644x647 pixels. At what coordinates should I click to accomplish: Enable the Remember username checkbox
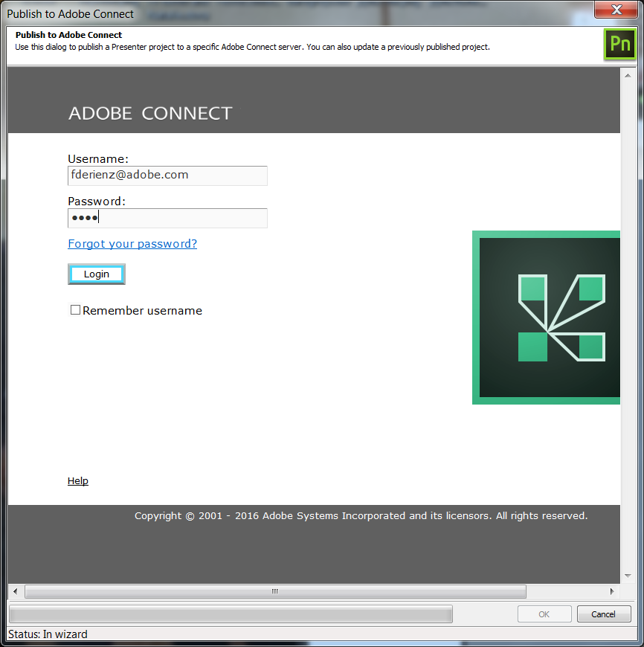pyautogui.click(x=75, y=309)
